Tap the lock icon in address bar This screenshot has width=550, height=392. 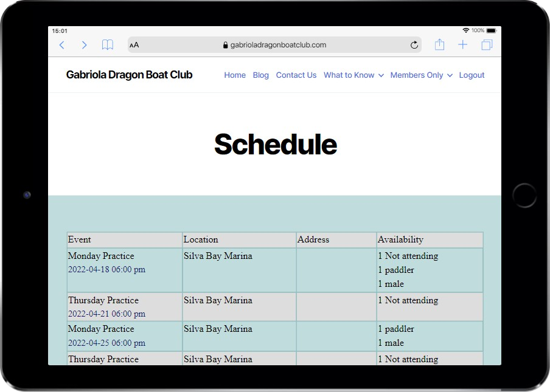pos(226,45)
